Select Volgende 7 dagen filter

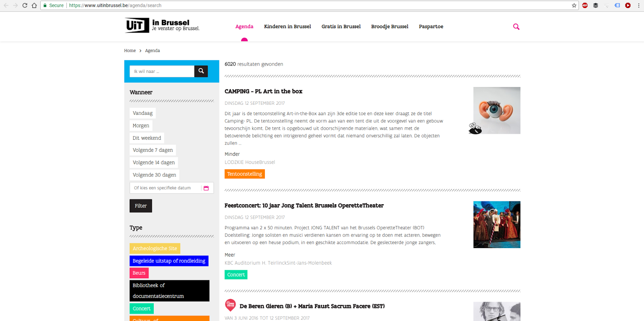tap(153, 150)
